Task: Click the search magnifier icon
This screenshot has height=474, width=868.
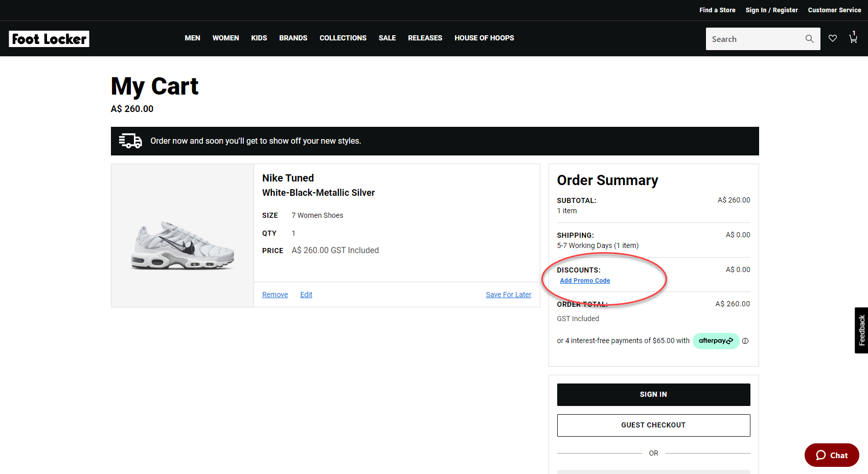Action: pos(809,39)
